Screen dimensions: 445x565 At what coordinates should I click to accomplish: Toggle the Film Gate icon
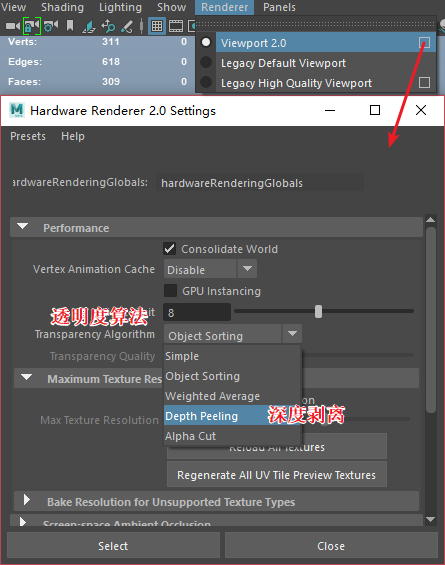click(x=176, y=26)
